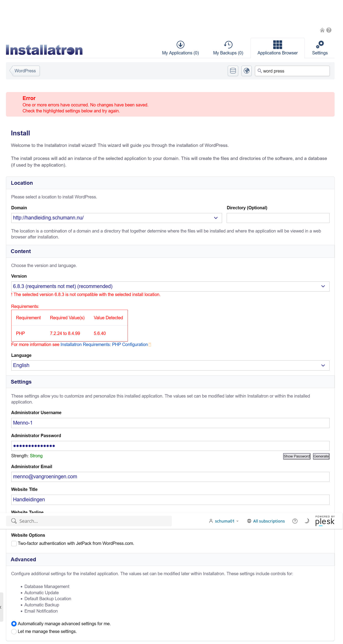
Task: Click the home icon at top right
Action: [322, 30]
